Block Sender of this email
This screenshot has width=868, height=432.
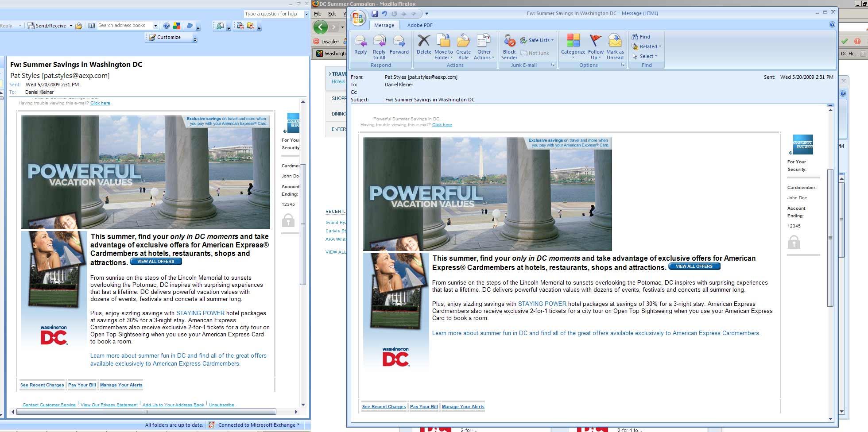[x=509, y=47]
